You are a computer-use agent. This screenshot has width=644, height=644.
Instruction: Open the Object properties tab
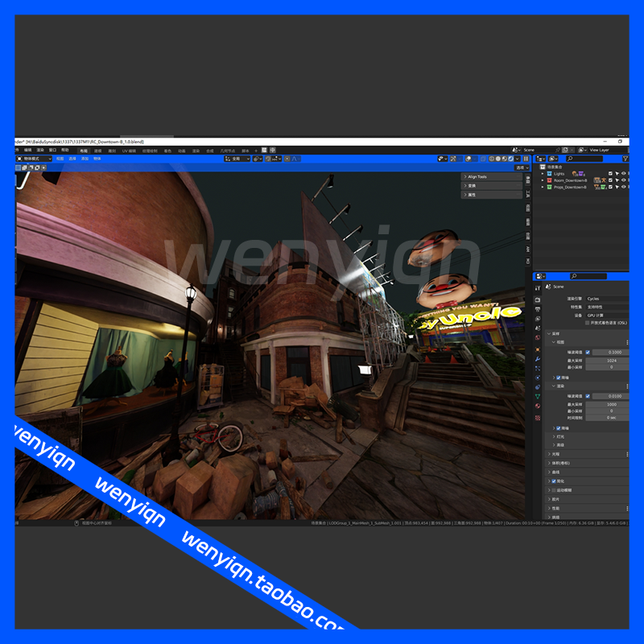538,349
